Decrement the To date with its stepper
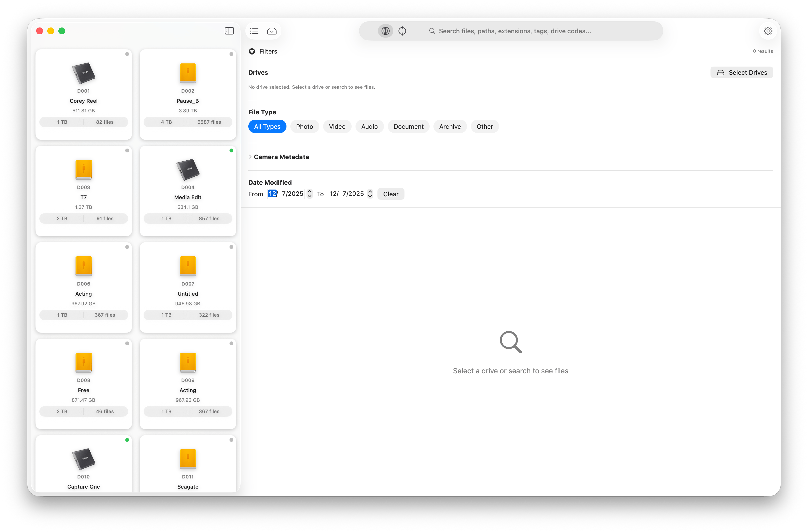This screenshot has width=808, height=532. [370, 196]
